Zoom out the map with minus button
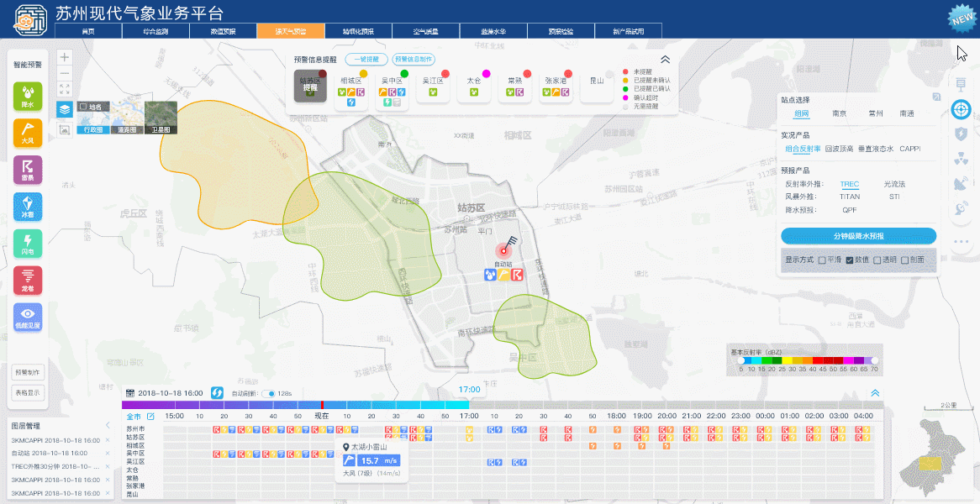The width and height of the screenshot is (980, 504). [65, 73]
